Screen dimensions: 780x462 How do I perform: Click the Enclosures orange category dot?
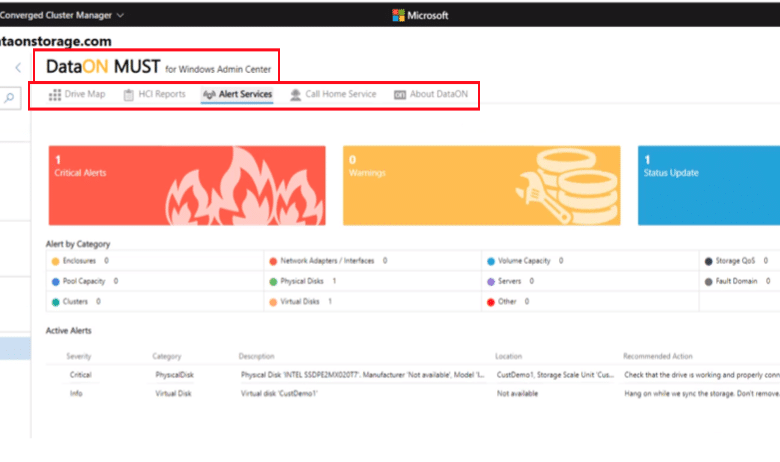coord(55,261)
